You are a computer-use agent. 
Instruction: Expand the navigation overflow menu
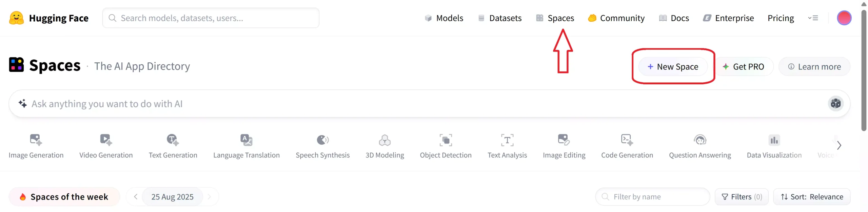813,18
